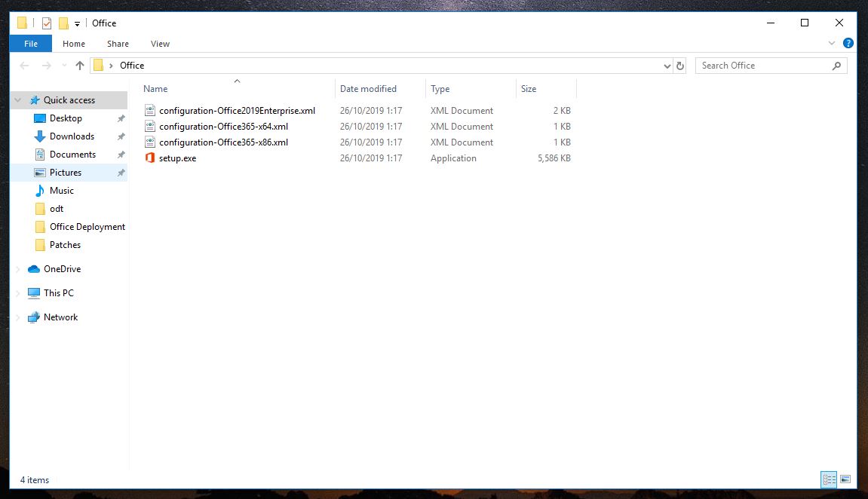Expand the ribbon with the chevron

point(832,43)
